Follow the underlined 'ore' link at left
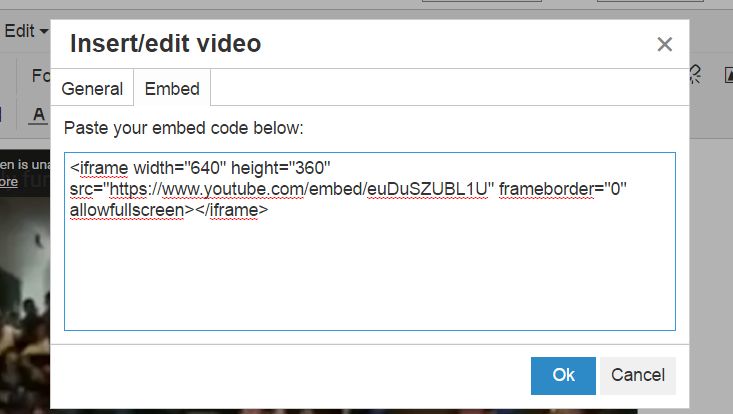Screen dimensions: 733x414 [x=9, y=182]
